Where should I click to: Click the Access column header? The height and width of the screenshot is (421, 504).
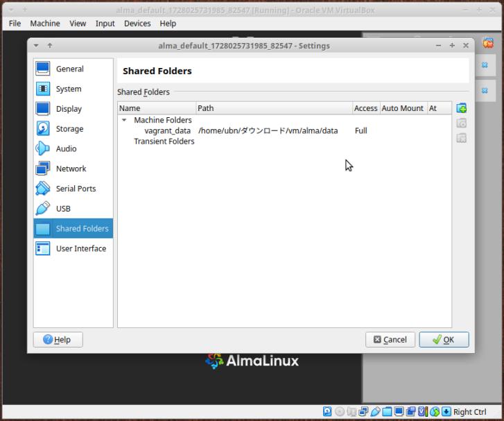[366, 108]
